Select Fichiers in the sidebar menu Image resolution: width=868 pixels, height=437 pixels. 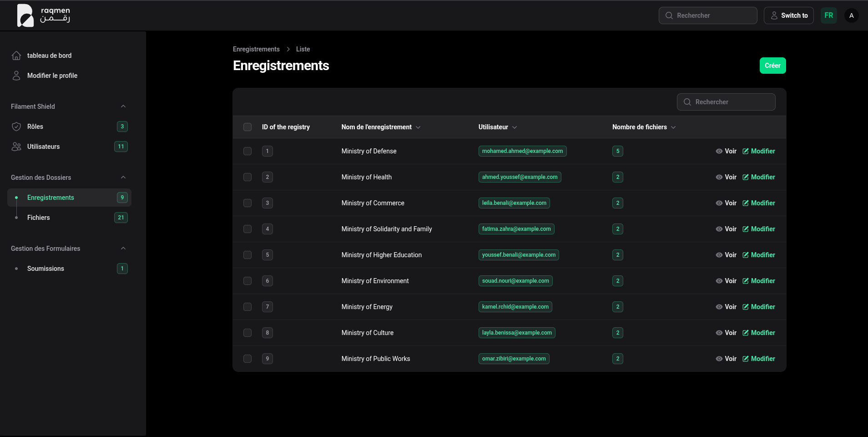38,218
